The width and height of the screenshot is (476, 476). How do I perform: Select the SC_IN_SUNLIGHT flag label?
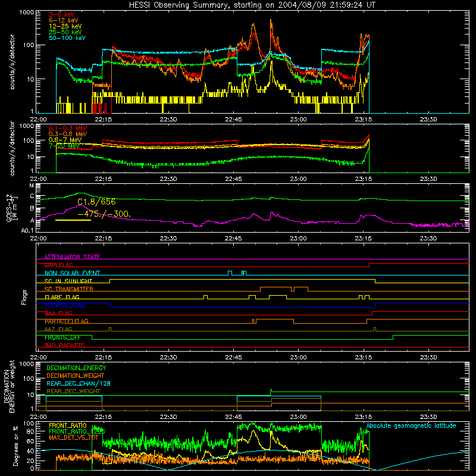[x=68, y=281]
